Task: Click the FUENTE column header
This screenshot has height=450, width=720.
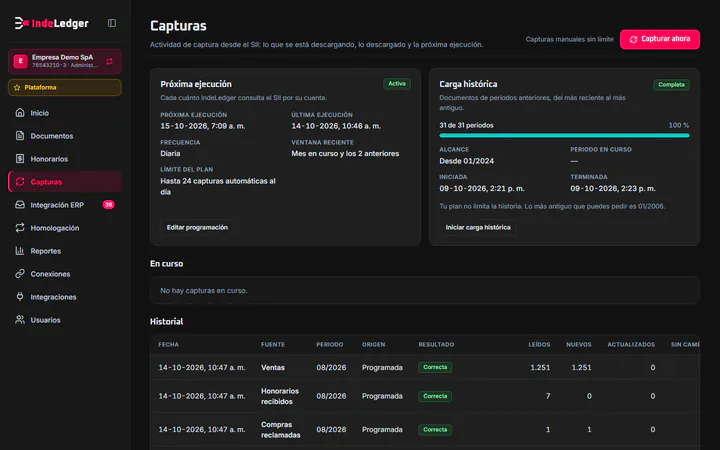Action: click(x=273, y=344)
